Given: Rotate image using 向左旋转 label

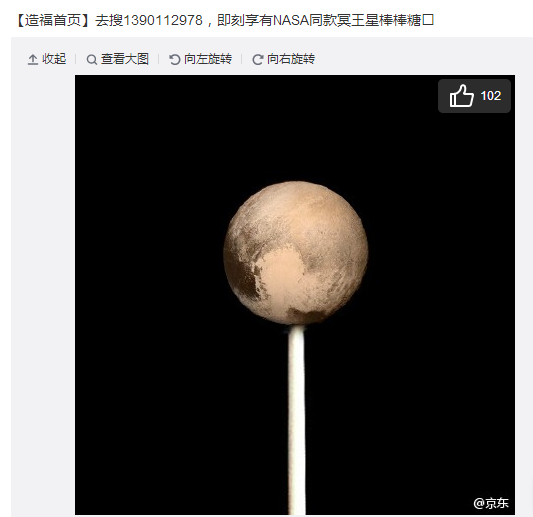Looking at the screenshot, I should (x=208, y=59).
